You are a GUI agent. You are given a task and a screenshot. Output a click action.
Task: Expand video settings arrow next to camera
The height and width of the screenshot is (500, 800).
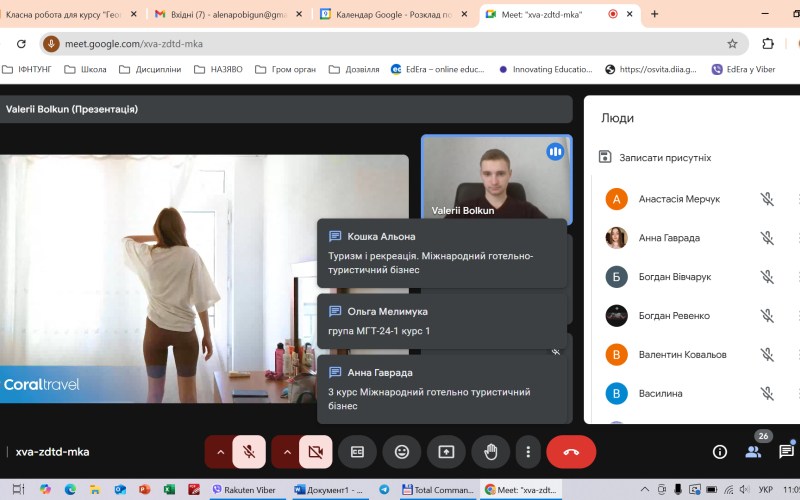[x=287, y=452]
